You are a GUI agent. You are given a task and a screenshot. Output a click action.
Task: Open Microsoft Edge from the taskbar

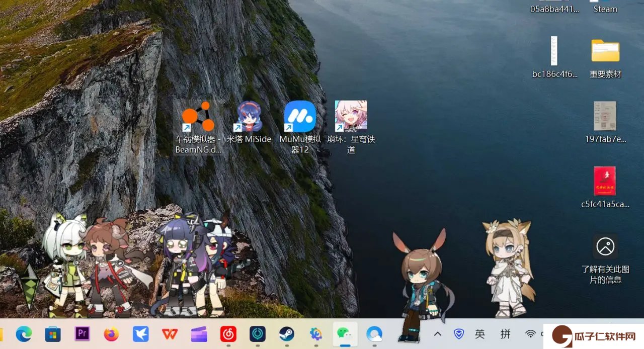click(x=24, y=334)
